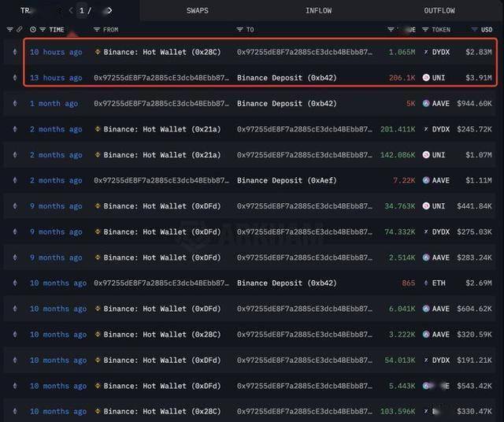Click UNI token icon in $1.07M row
This screenshot has height=422, width=504.
point(426,154)
